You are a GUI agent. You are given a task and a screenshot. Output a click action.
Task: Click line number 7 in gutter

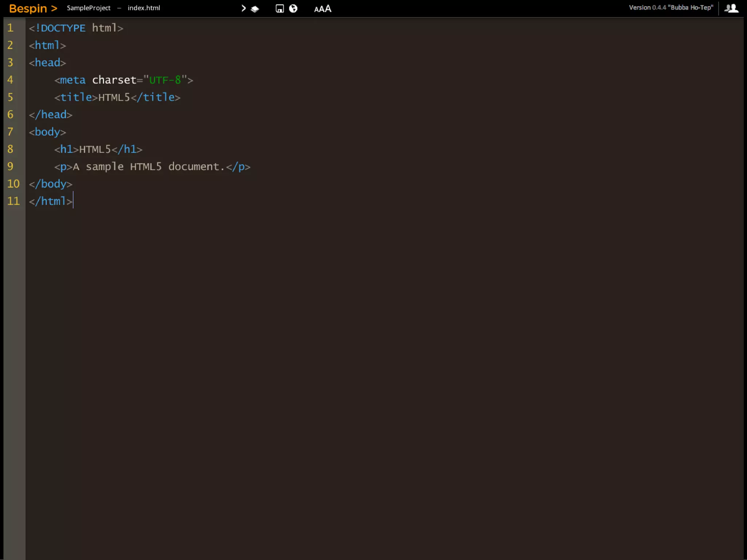[x=10, y=132]
